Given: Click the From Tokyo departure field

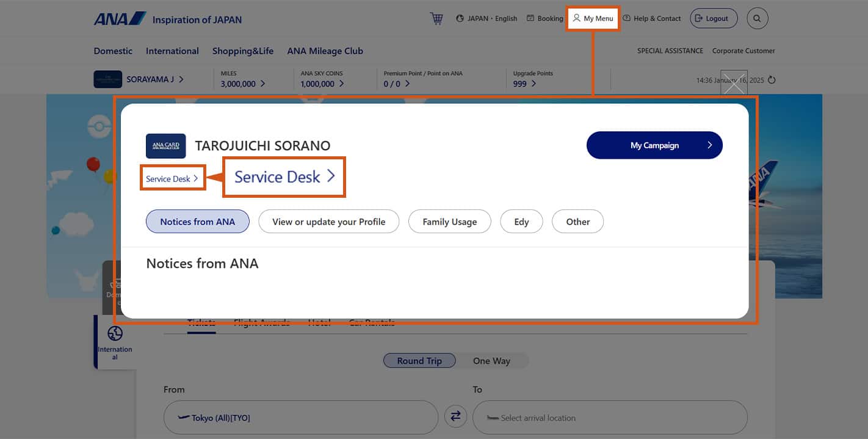Looking at the screenshot, I should pos(300,418).
